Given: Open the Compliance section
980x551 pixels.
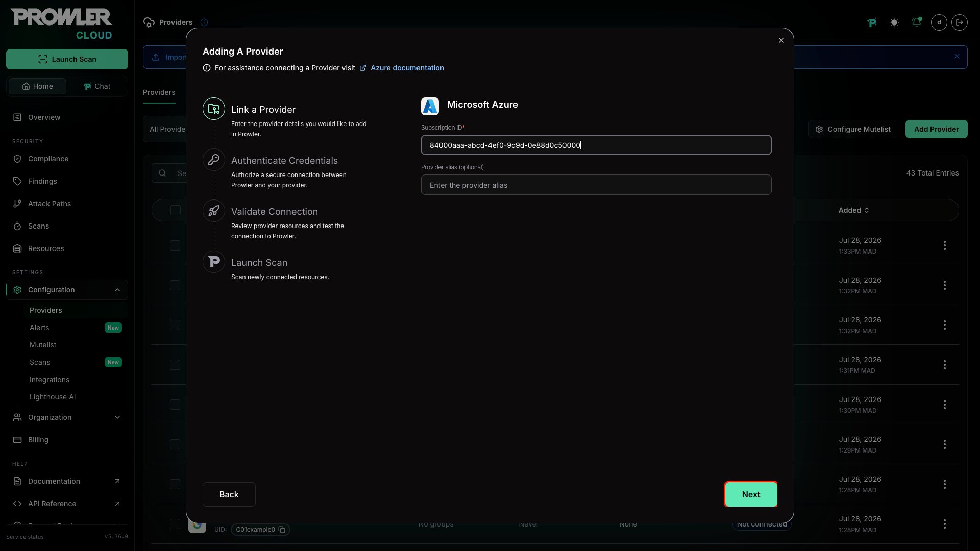Looking at the screenshot, I should click(x=48, y=159).
